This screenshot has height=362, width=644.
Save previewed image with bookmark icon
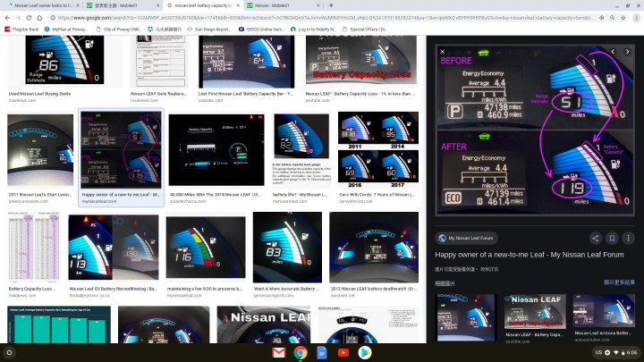pyautogui.click(x=612, y=238)
